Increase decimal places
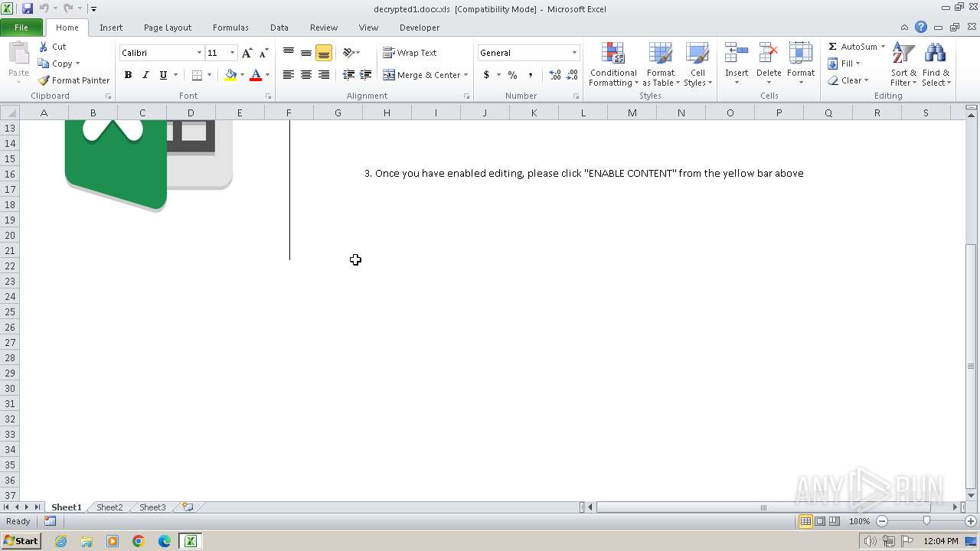Viewport: 980px width, 551px height. [x=555, y=75]
